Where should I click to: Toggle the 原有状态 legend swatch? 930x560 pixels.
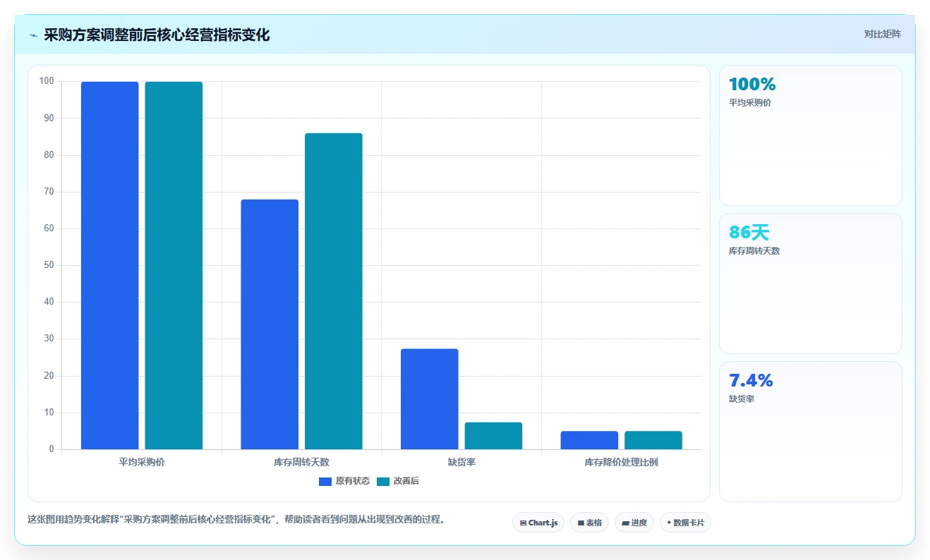325,481
